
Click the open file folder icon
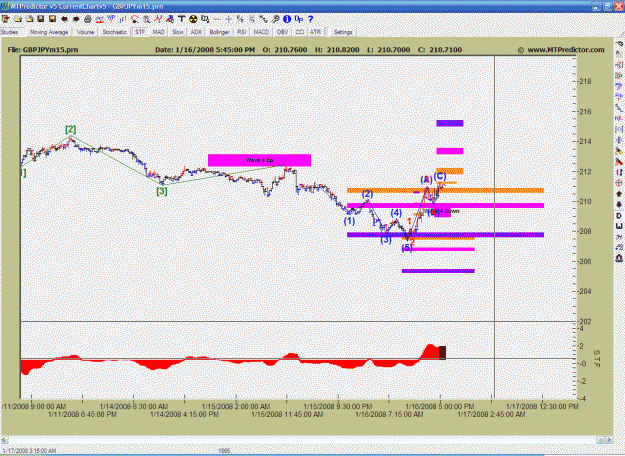pos(18,19)
